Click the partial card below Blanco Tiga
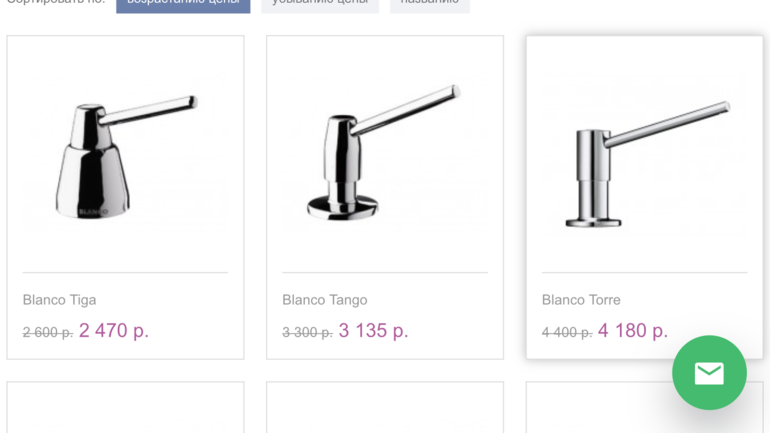 [125, 410]
